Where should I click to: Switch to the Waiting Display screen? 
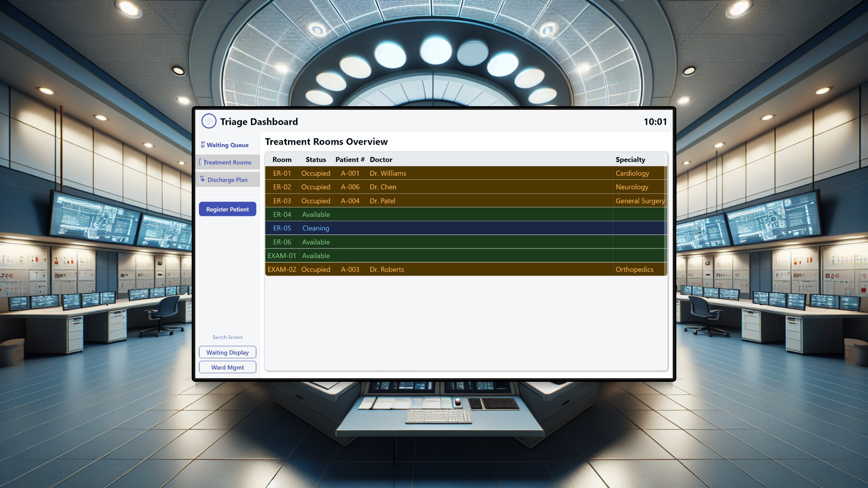(x=227, y=352)
